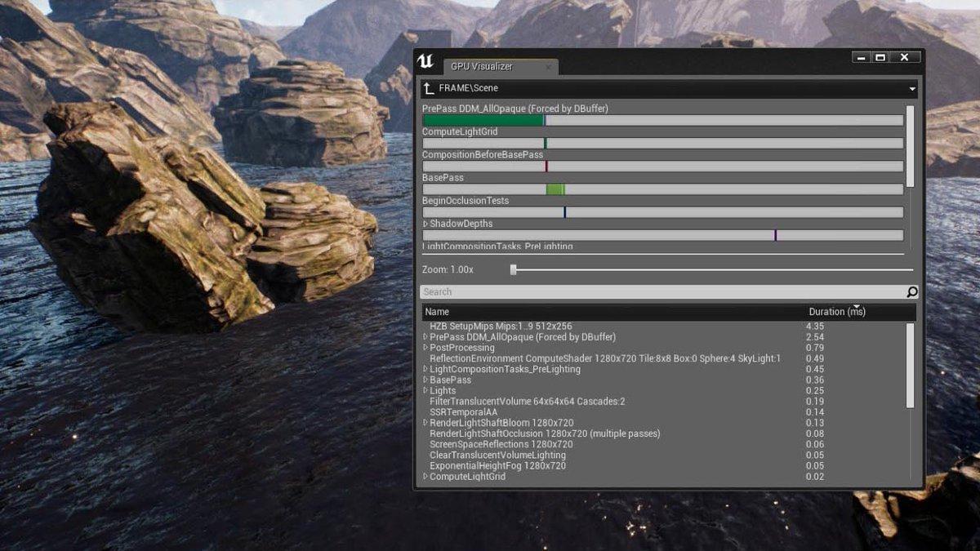Select the RenderLightShaftOcclusion 1280x720 row
980x551 pixels.
tap(663, 433)
